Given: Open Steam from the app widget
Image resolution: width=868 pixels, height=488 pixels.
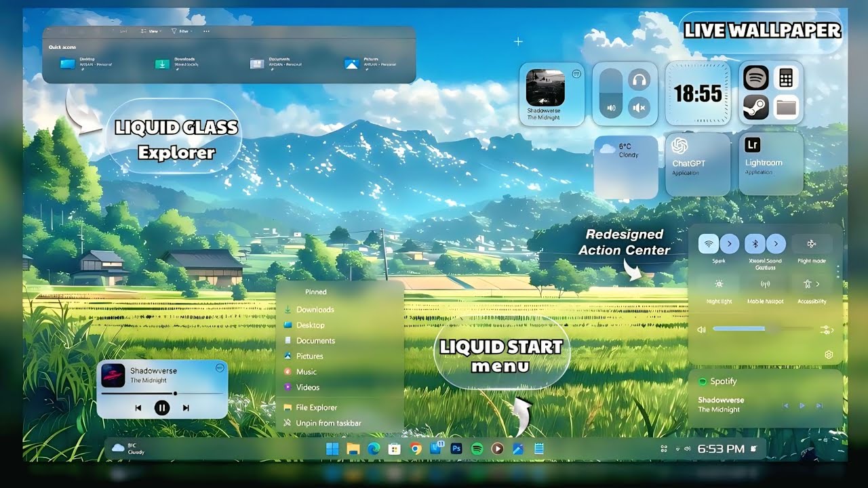Looking at the screenshot, I should [x=756, y=108].
